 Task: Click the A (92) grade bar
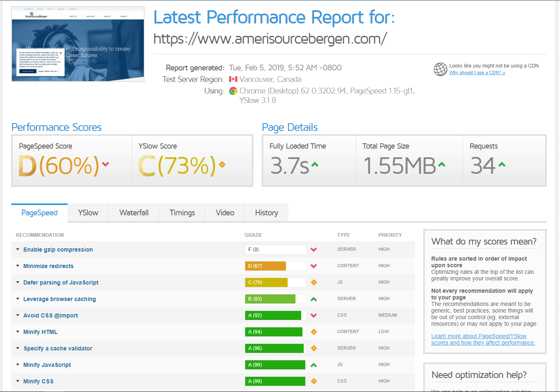(276, 315)
